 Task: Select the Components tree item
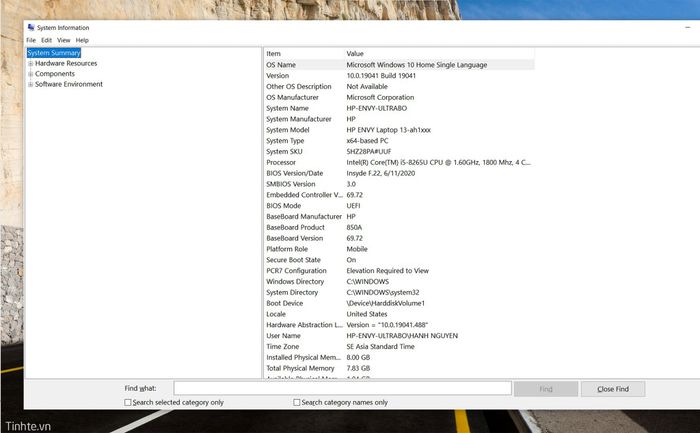point(55,74)
